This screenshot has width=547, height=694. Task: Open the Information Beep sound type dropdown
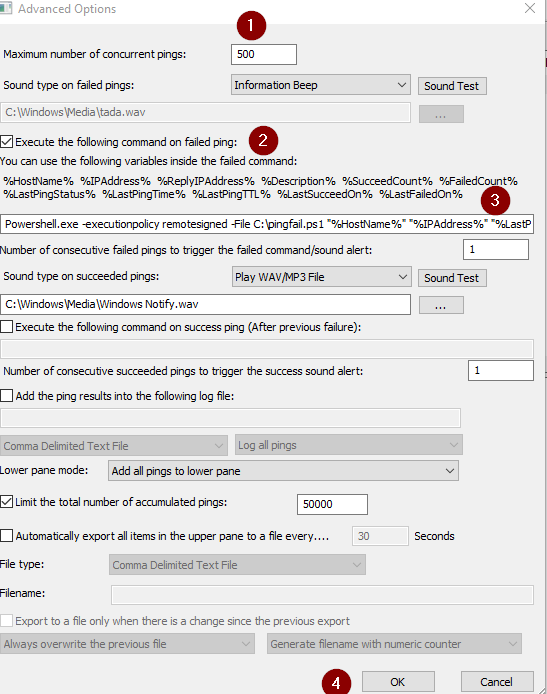(x=321, y=85)
